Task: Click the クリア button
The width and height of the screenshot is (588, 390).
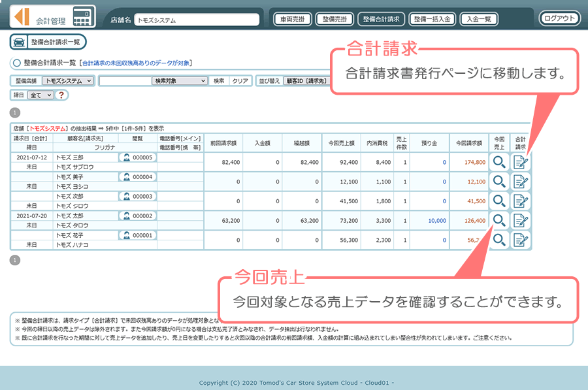Action: click(240, 80)
